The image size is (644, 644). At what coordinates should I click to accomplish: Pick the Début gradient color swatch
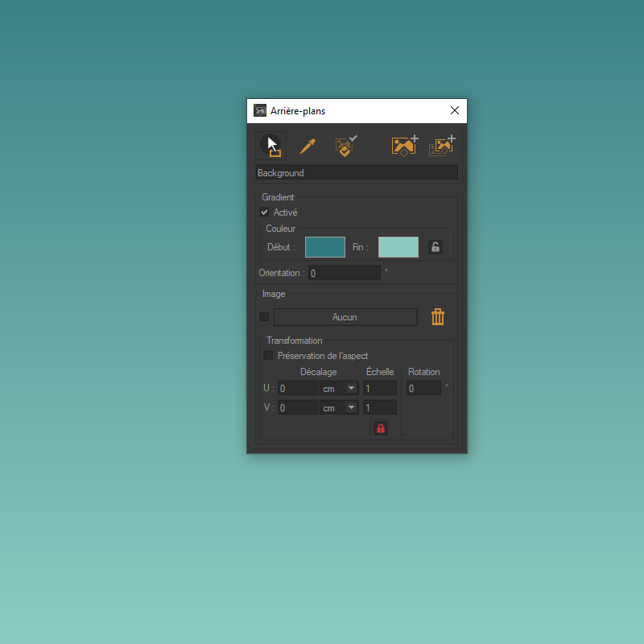(x=325, y=247)
